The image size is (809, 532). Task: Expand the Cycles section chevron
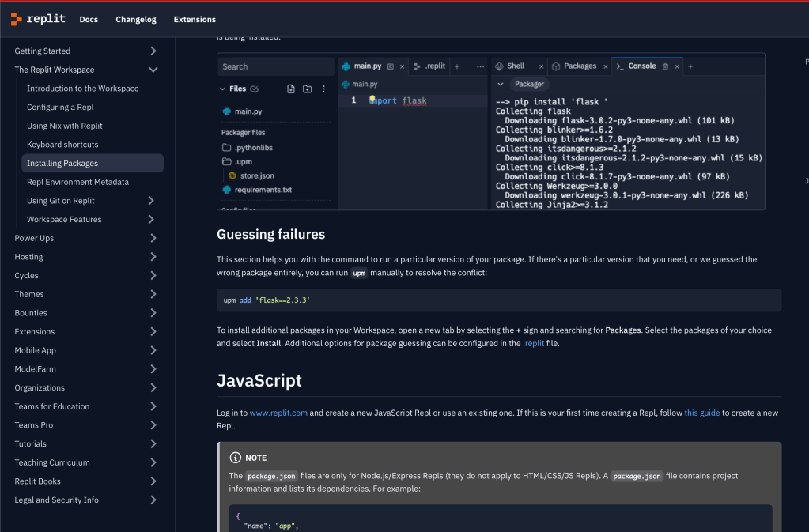153,275
